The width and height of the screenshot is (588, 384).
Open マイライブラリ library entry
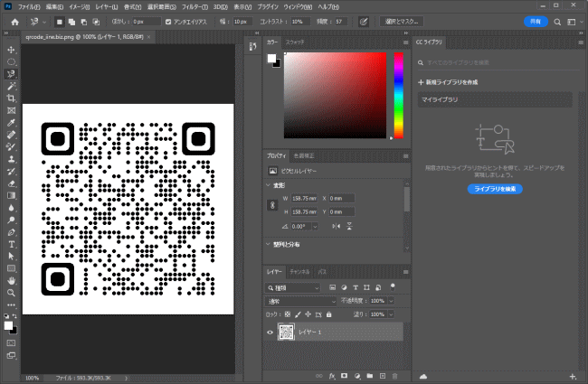point(495,99)
